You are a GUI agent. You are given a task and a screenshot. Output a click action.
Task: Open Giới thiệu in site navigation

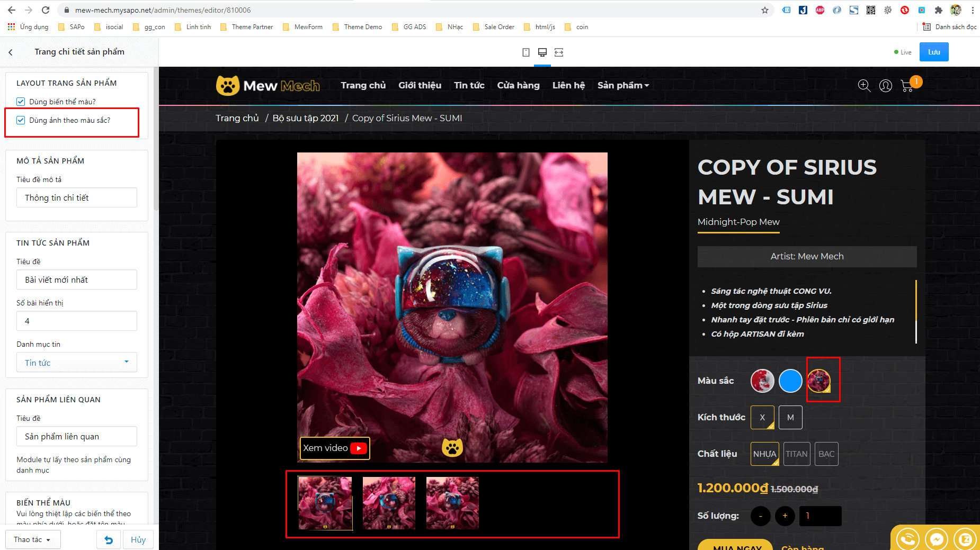coord(420,85)
